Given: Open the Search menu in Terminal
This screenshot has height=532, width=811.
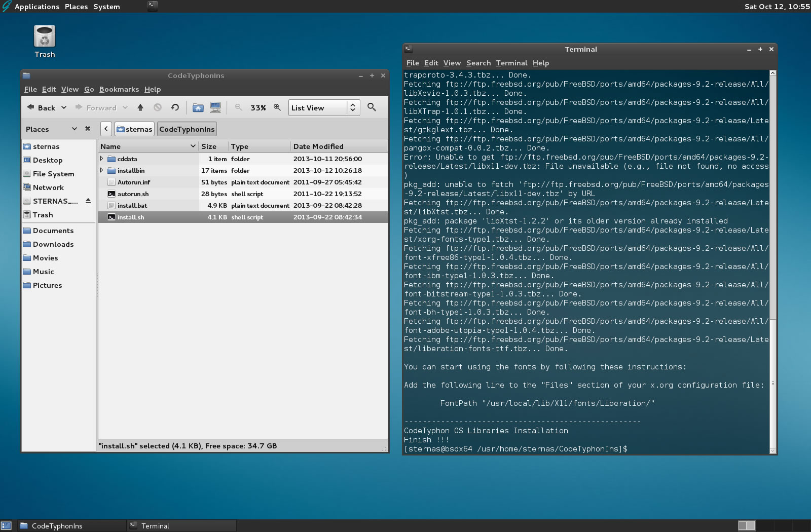Looking at the screenshot, I should pyautogui.click(x=478, y=63).
